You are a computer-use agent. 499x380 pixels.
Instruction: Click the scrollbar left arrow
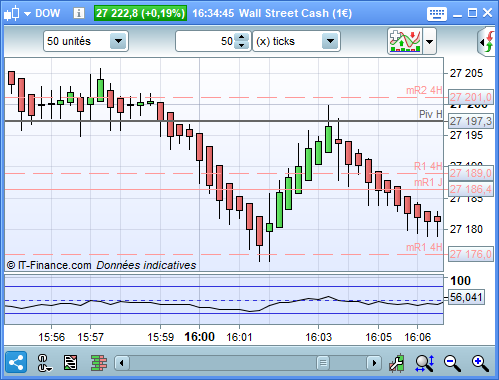coord(122,363)
